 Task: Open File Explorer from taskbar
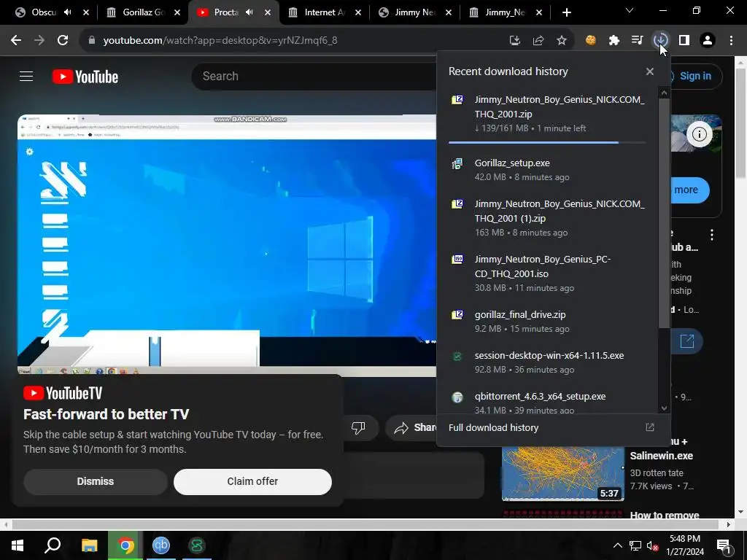pyautogui.click(x=89, y=545)
